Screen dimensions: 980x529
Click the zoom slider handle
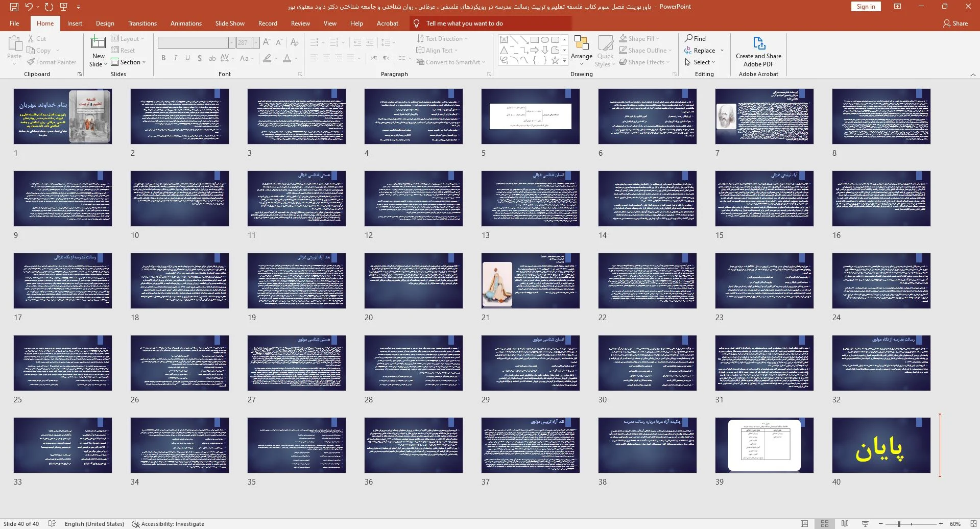pyautogui.click(x=899, y=524)
